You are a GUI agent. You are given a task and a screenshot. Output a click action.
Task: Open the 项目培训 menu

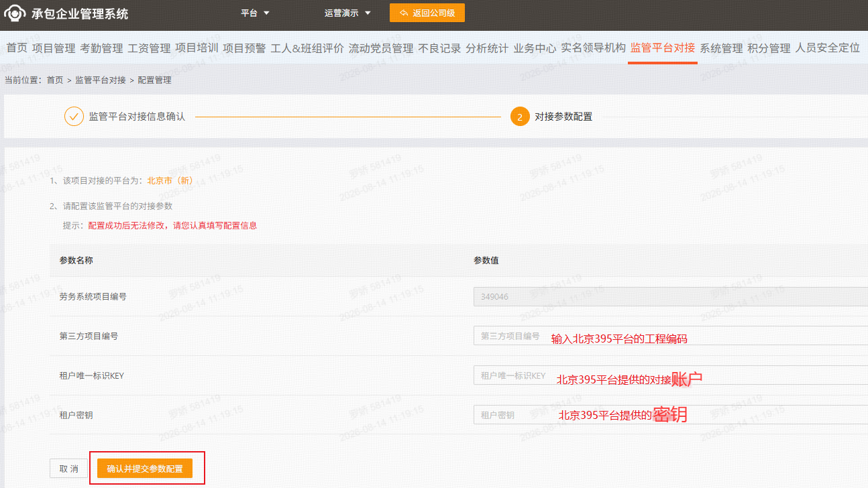pyautogui.click(x=197, y=48)
